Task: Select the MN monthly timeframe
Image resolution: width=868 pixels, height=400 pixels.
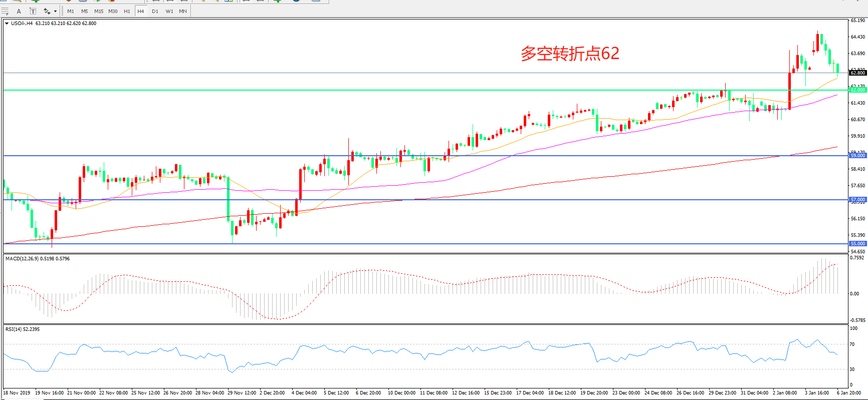Action: click(183, 11)
